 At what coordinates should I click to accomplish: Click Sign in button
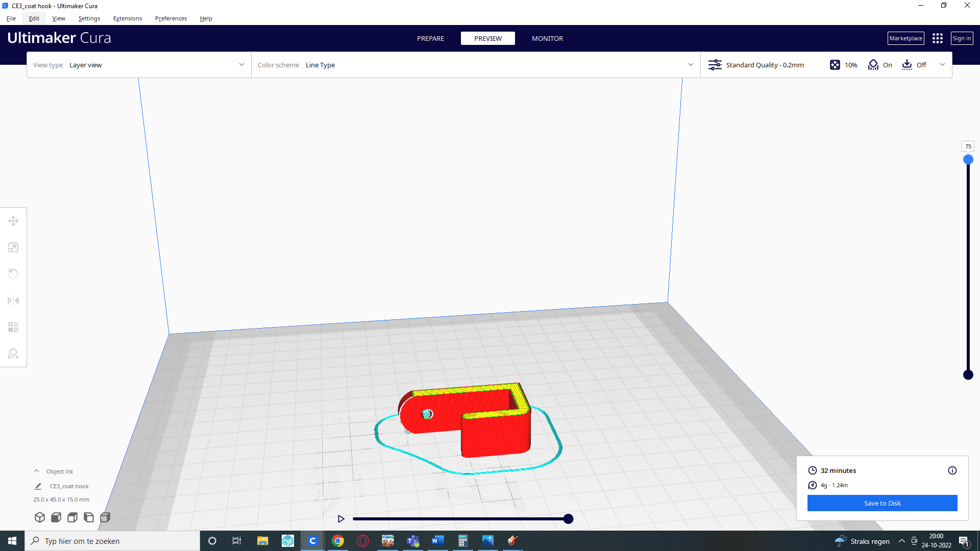pyautogui.click(x=961, y=38)
